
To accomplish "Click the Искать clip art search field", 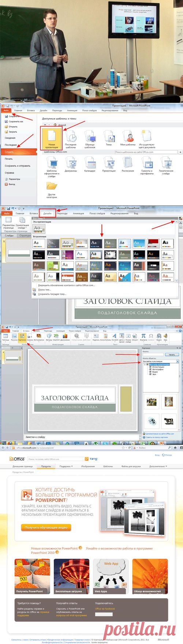I will [153, 354].
